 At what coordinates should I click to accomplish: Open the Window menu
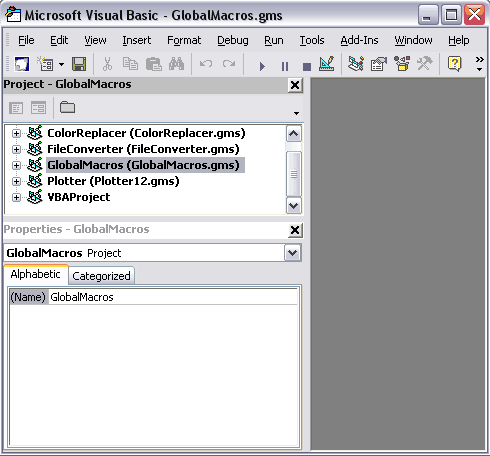pos(413,40)
